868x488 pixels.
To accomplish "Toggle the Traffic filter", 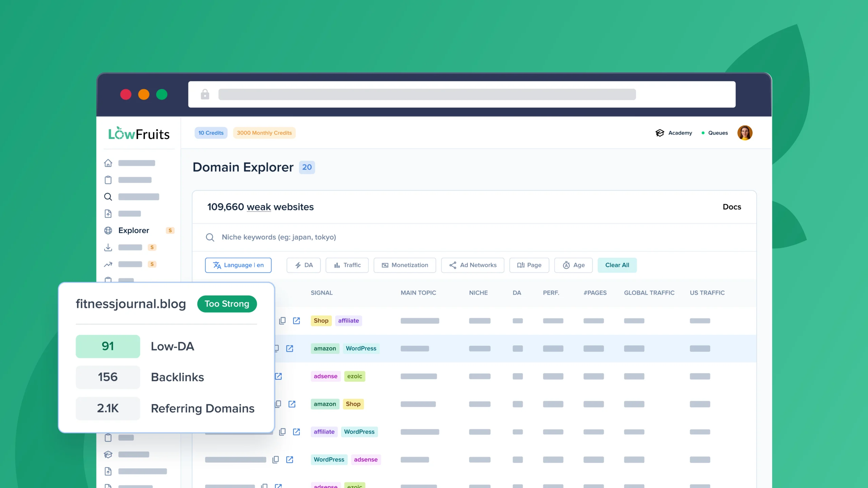I will pos(347,265).
